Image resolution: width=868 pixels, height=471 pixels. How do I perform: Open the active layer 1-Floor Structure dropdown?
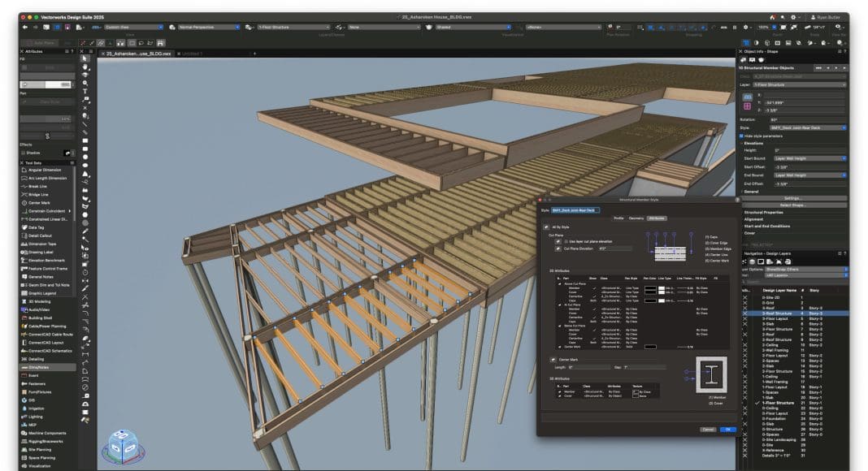(x=293, y=27)
